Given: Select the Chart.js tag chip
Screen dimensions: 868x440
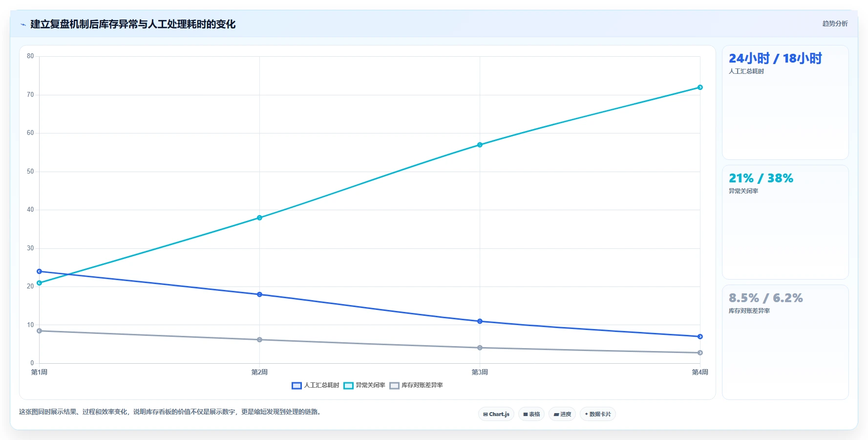Looking at the screenshot, I should pyautogui.click(x=496, y=414).
